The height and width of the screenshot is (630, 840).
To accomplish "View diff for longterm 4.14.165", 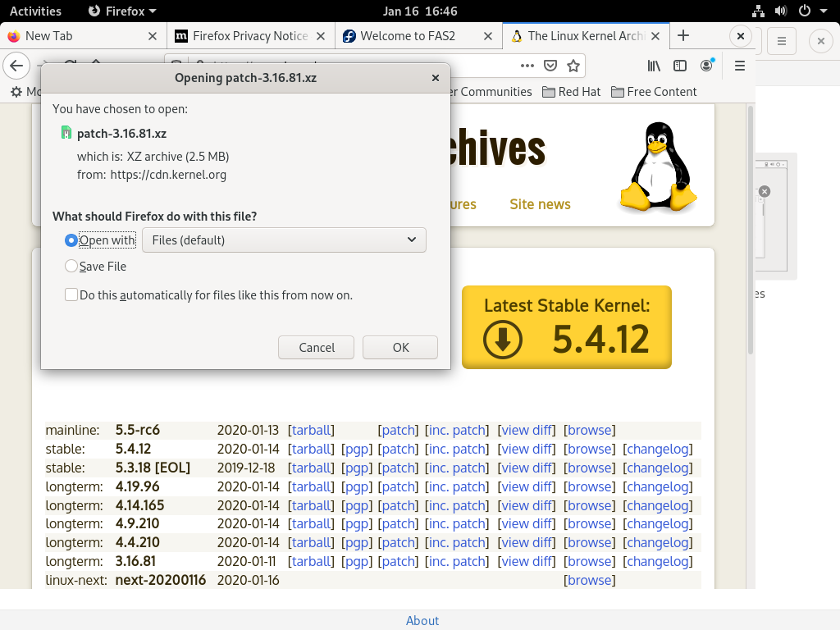I will pos(527,505).
